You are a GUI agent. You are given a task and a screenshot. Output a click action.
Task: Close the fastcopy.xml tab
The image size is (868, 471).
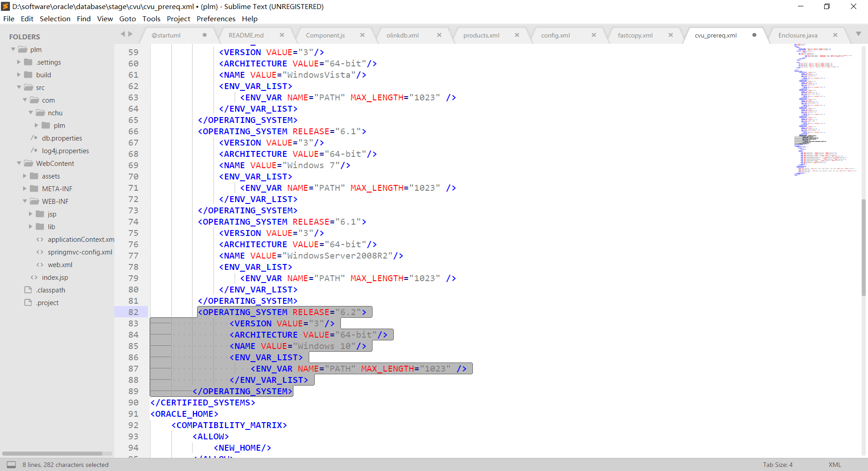click(x=670, y=35)
